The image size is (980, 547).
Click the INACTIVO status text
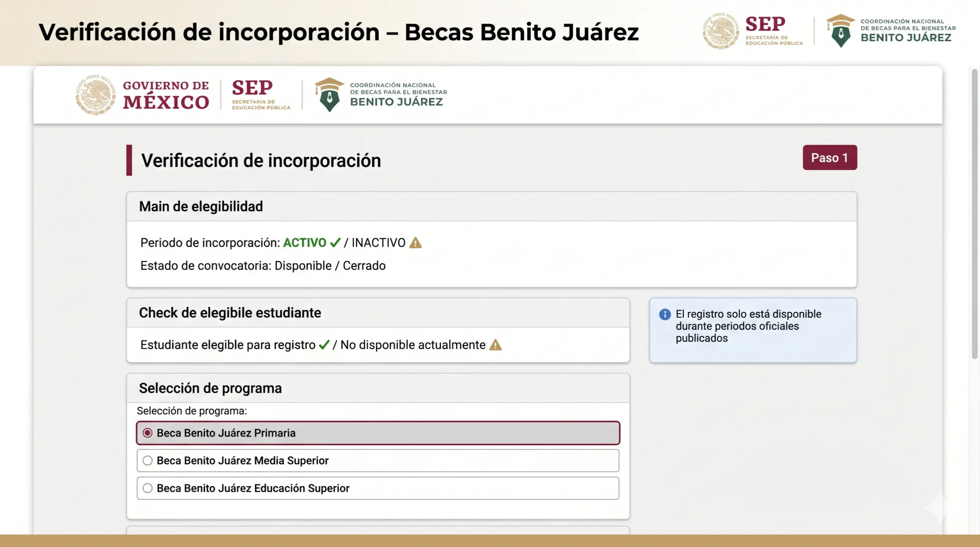point(378,243)
